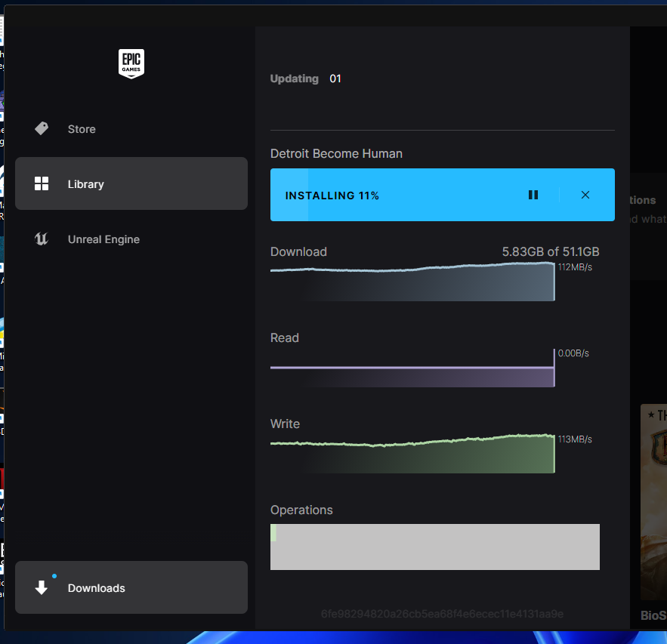Click the Download speed graph

click(x=412, y=282)
